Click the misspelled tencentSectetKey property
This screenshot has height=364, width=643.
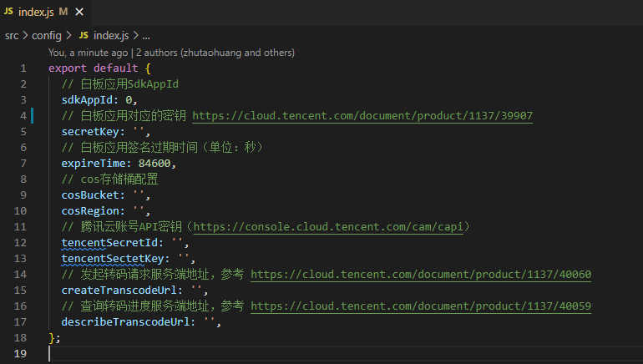click(113, 259)
